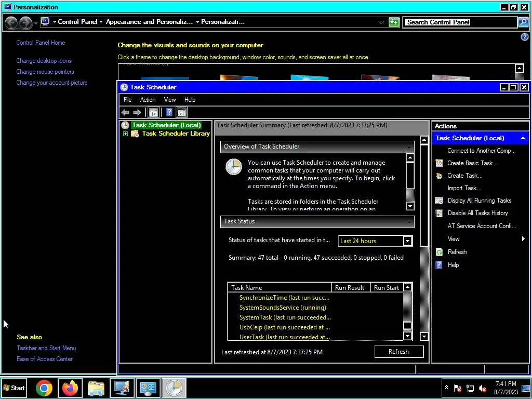Select the SystemTask task row
The image size is (532, 399).
285,317
